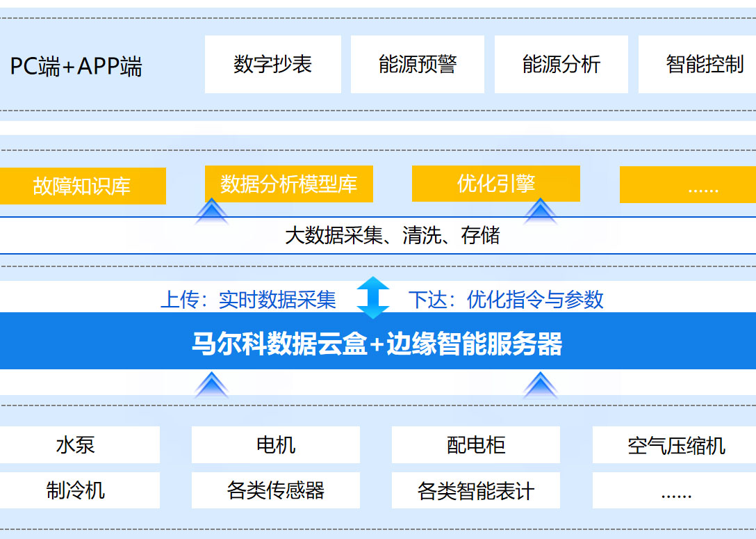Click the 数字抄表 box
Viewport: 756px width, 539px height.
[273, 64]
